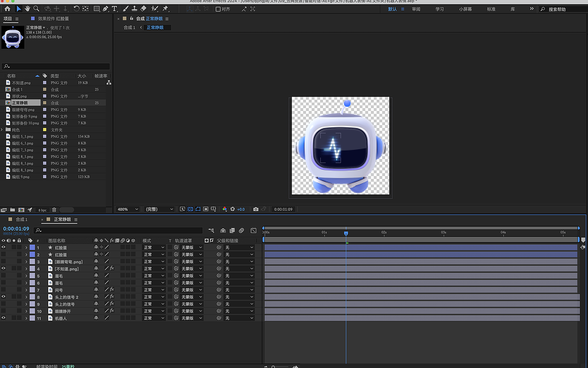Toggle mask and shape path visibility
This screenshot has width=588, height=368.
[198, 209]
